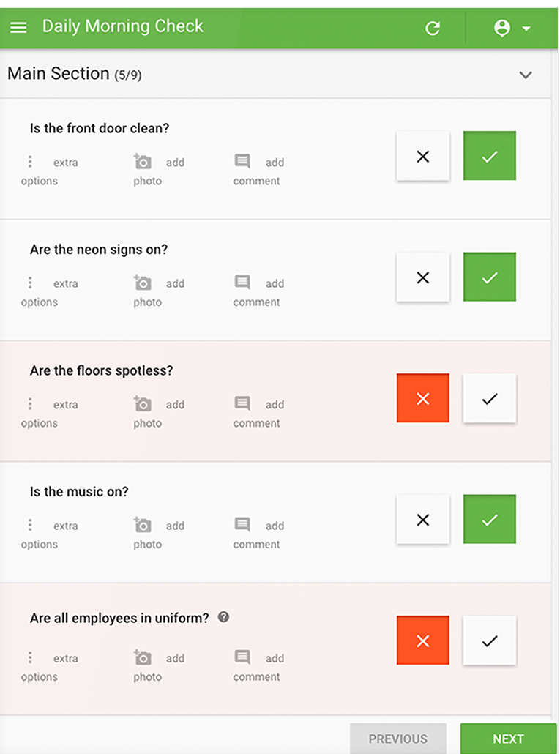Open the user account dropdown
The image size is (560, 754).
[x=512, y=29]
